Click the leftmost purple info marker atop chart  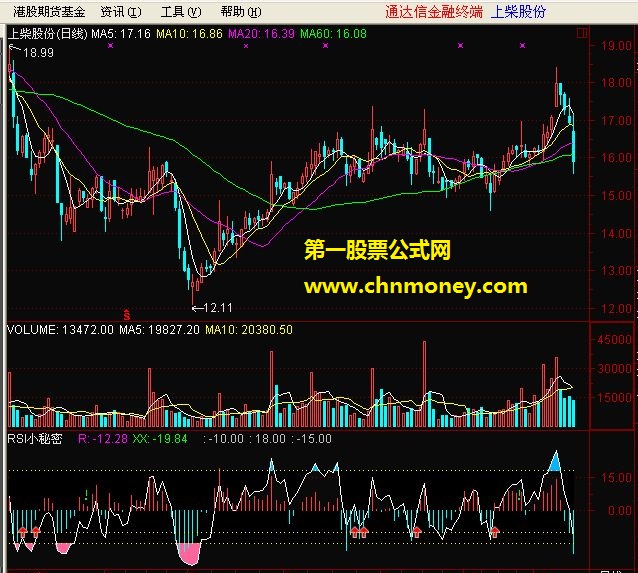[110, 46]
